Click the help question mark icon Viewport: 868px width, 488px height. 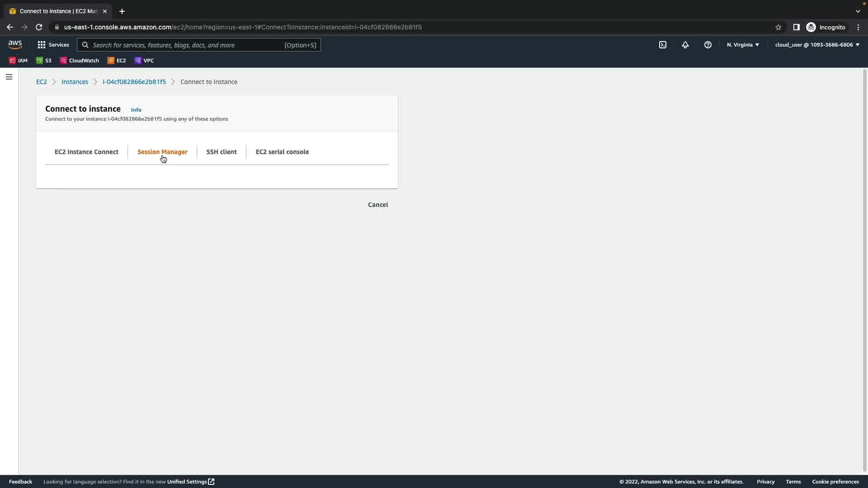708,45
